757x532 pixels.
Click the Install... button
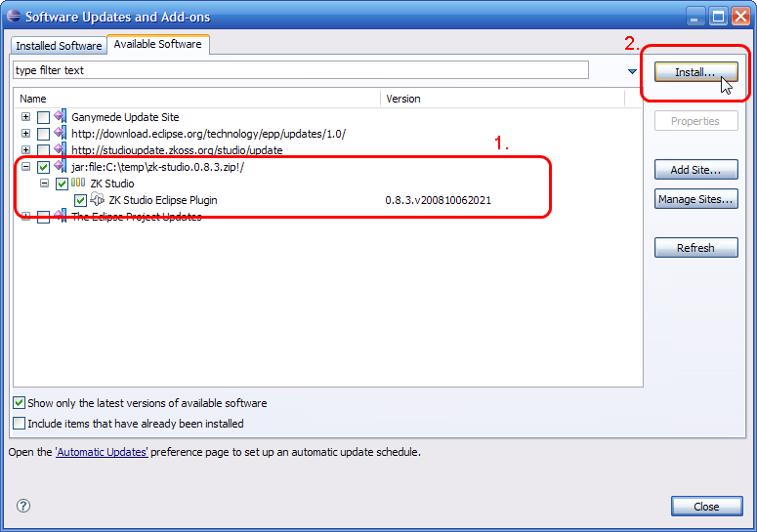695,72
